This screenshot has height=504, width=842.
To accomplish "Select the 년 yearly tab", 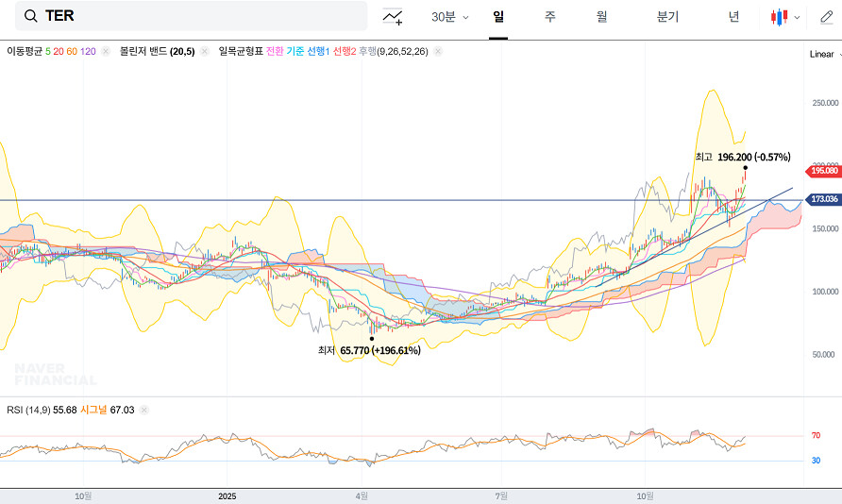I will click(733, 17).
